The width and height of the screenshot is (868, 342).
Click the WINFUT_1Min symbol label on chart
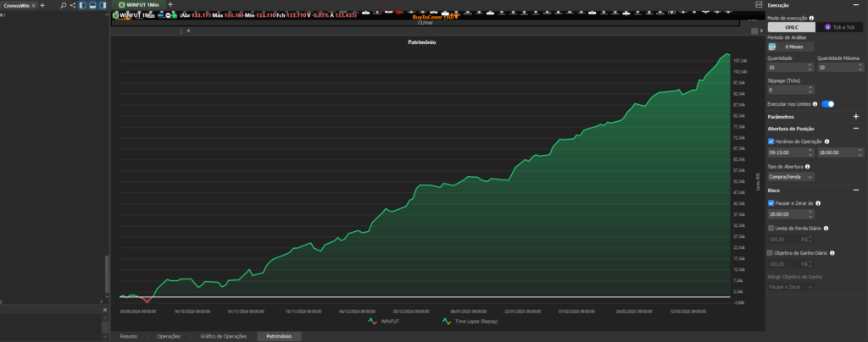136,15
